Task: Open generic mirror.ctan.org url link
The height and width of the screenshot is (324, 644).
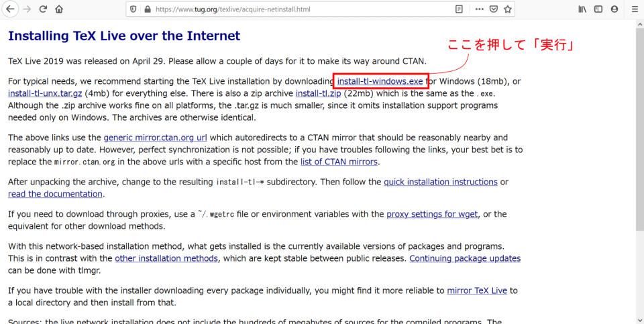Action: 155,138
